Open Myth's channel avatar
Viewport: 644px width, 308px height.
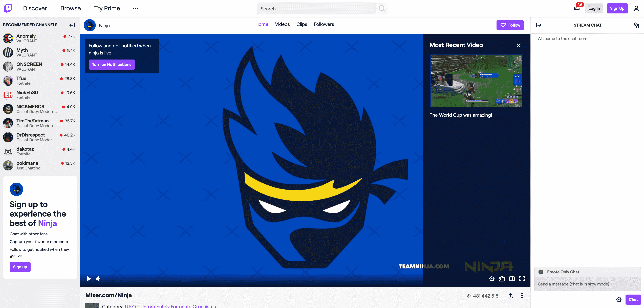click(8, 53)
